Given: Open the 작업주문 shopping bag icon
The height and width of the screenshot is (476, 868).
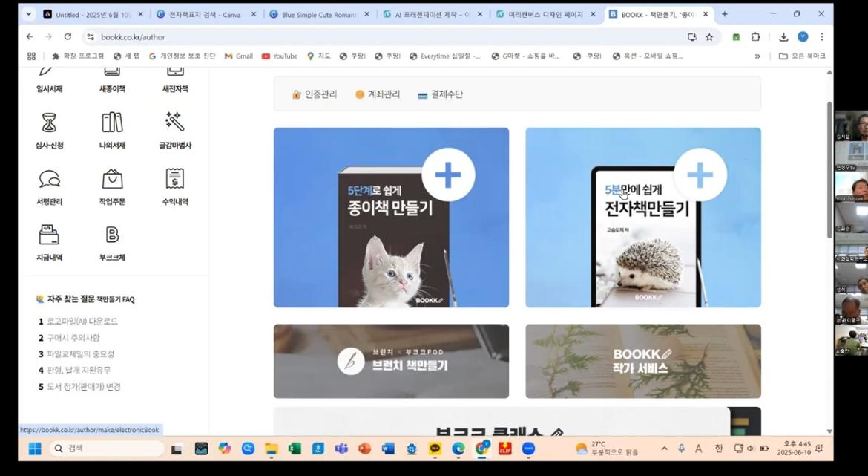Looking at the screenshot, I should (x=112, y=180).
